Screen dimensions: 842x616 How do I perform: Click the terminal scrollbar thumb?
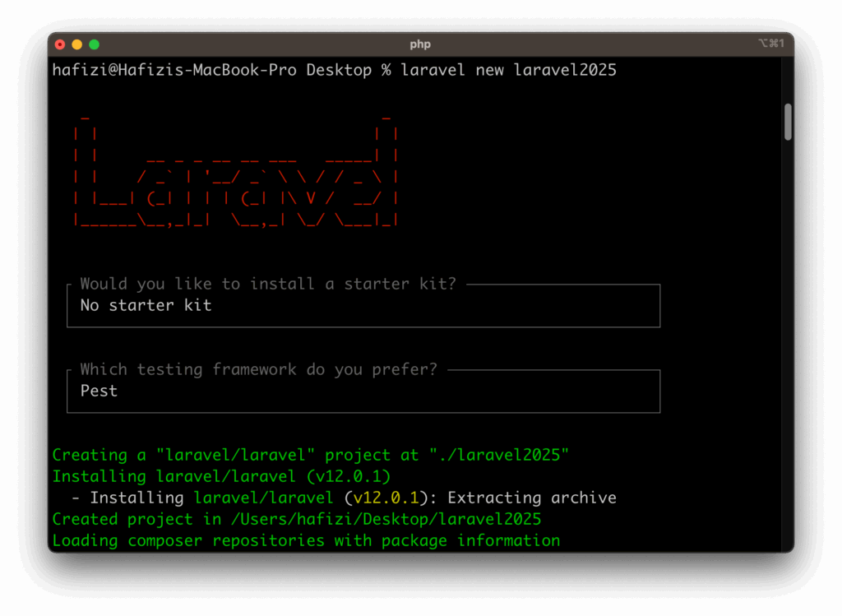[x=788, y=122]
